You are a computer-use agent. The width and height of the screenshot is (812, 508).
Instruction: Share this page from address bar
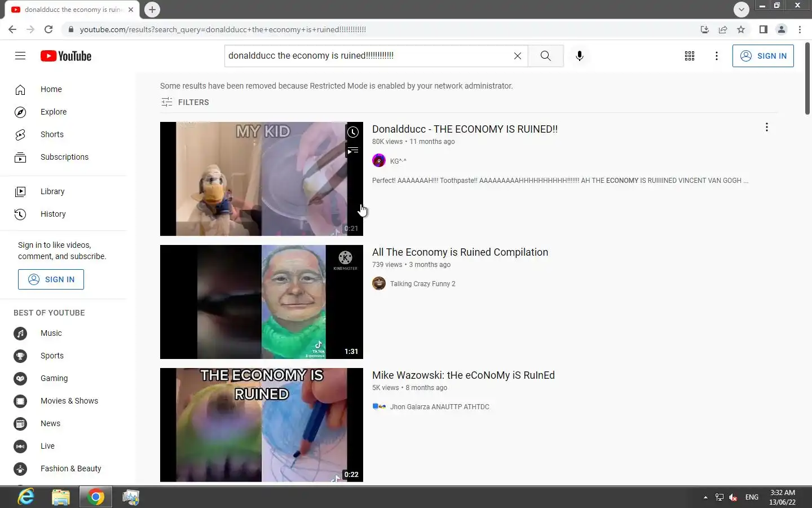722,29
